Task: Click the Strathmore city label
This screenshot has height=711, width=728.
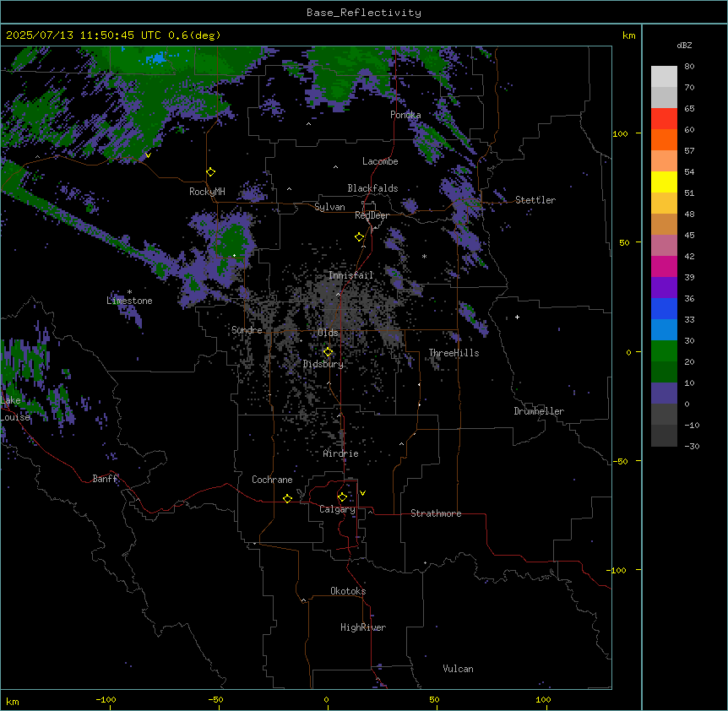Action: point(436,513)
